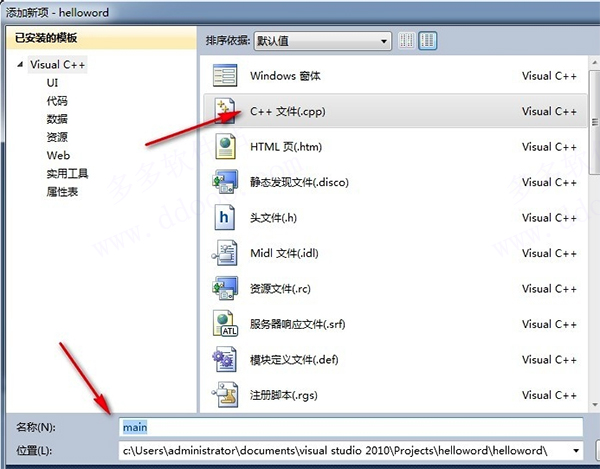This screenshot has height=469, width=600.
Task: Click the template list scroll up arrow
Action: 595,62
